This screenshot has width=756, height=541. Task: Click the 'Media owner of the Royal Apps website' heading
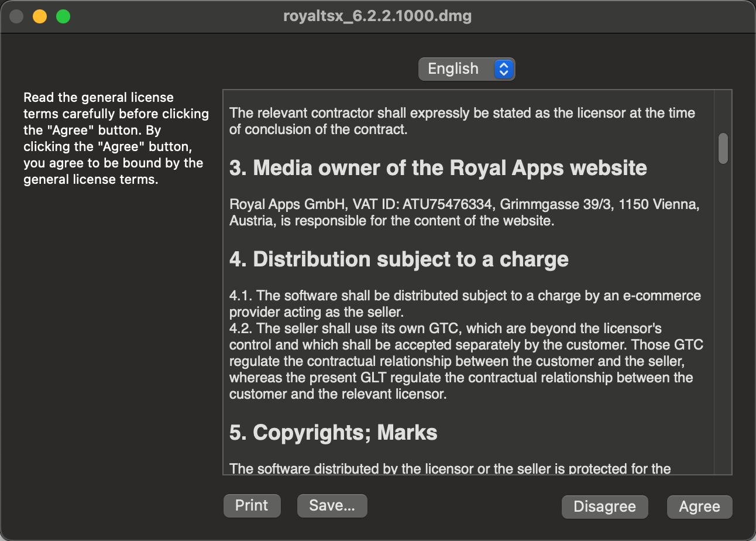pos(438,167)
